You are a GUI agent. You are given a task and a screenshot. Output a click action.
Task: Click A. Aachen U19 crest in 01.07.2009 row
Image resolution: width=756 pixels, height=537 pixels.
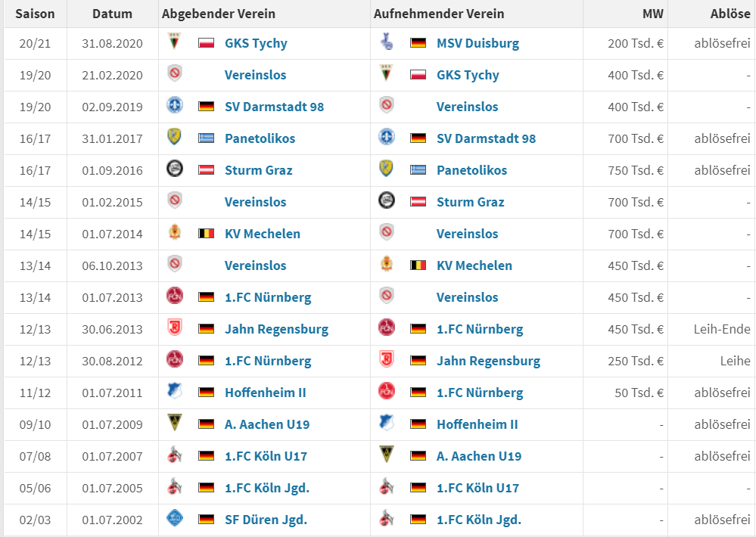point(175,424)
